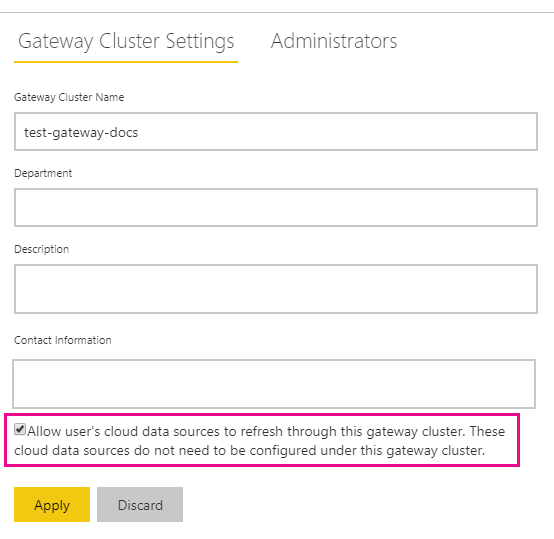Click the Gateway Cluster Name input field
The image size is (554, 539).
(x=276, y=132)
